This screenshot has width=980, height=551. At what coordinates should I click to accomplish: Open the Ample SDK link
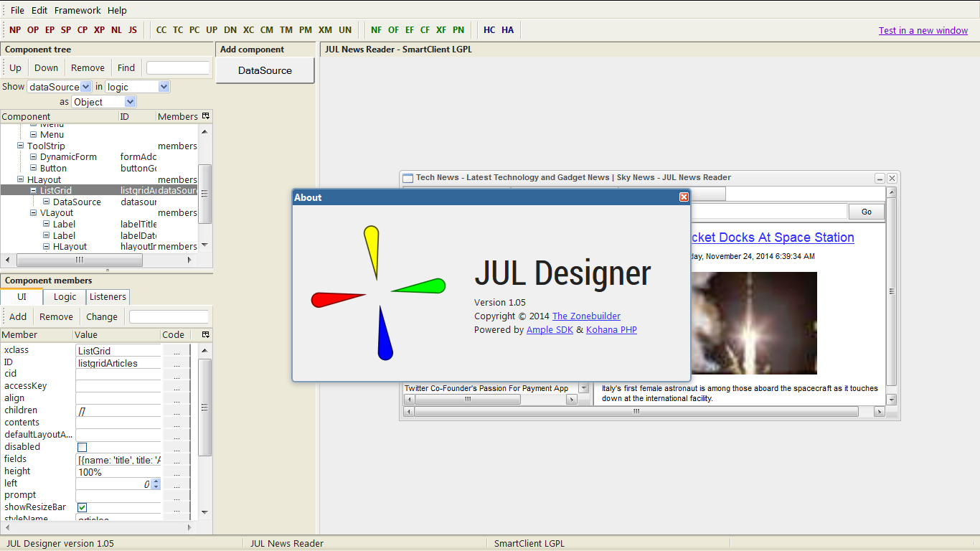coord(550,329)
